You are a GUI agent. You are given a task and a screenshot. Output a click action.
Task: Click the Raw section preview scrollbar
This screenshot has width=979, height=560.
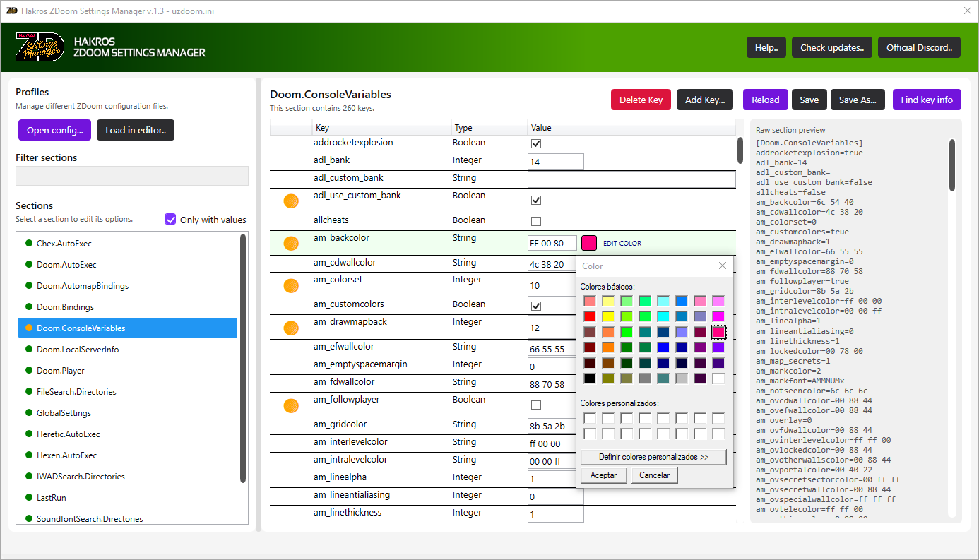952,165
